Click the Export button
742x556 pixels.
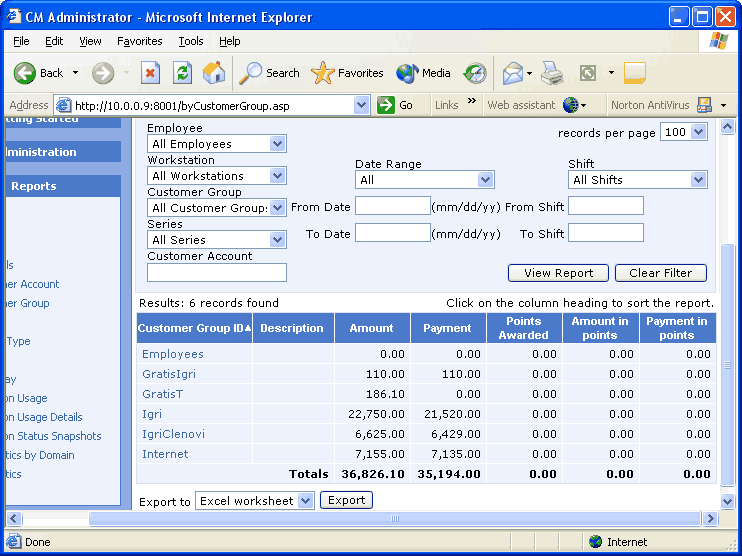(x=346, y=500)
